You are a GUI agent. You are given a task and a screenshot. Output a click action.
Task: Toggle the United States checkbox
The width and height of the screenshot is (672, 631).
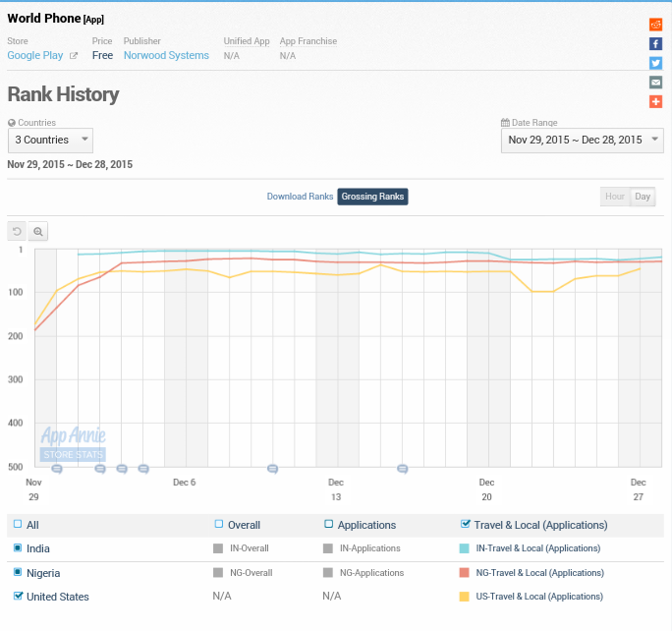coord(19,596)
